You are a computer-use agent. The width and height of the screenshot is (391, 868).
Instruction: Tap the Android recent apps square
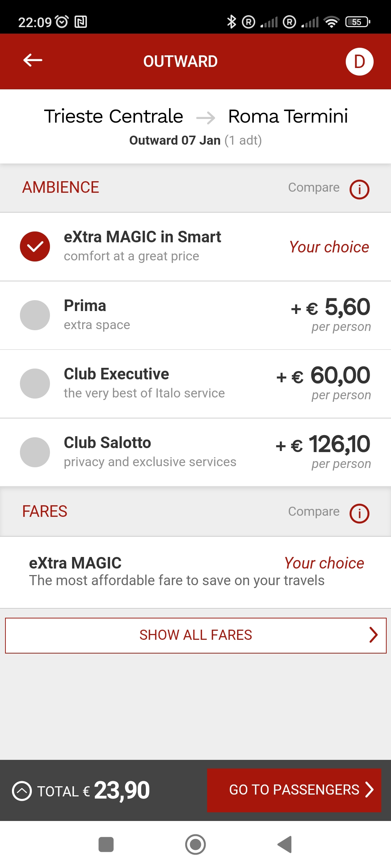click(x=106, y=844)
